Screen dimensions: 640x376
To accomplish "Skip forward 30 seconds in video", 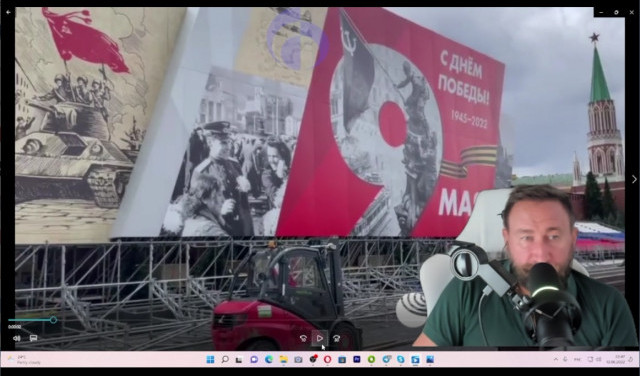I will tap(336, 338).
